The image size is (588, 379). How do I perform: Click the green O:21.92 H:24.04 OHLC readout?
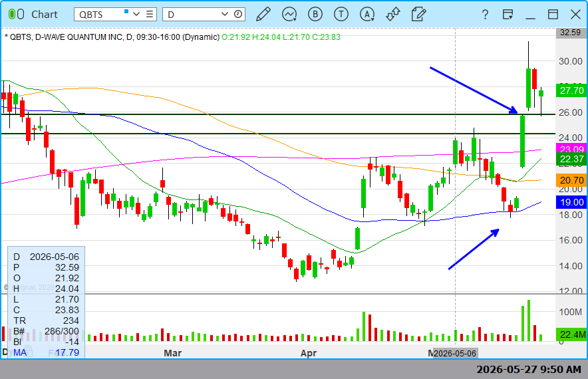(281, 37)
